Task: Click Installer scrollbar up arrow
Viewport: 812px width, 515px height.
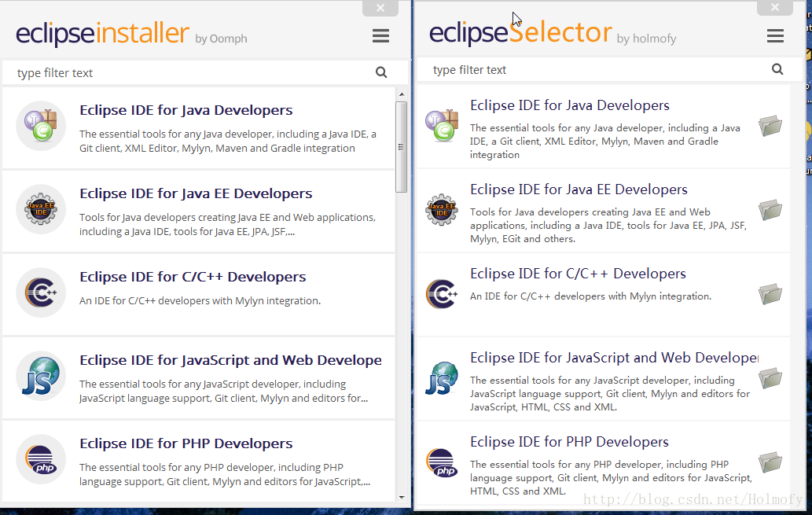Action: click(402, 94)
